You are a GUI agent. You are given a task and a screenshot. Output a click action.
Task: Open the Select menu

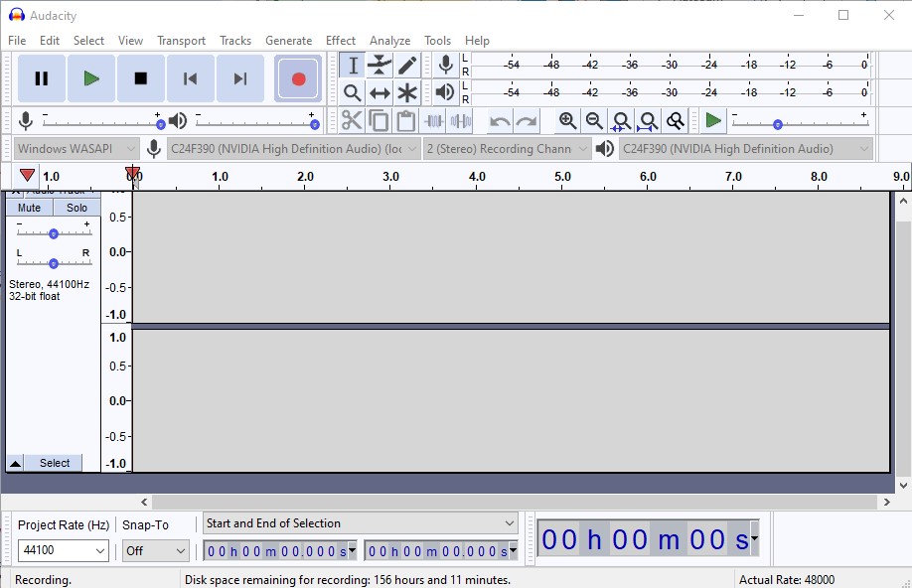(x=89, y=41)
